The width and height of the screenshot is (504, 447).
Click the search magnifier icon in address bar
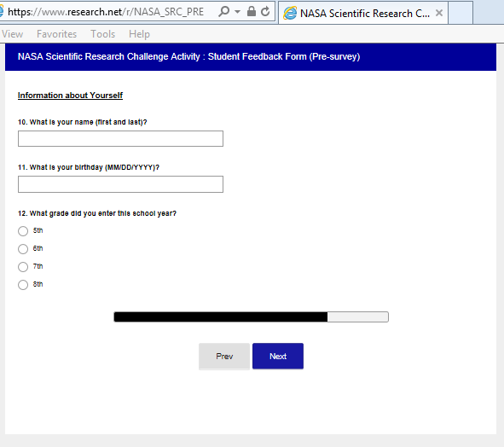(x=224, y=12)
